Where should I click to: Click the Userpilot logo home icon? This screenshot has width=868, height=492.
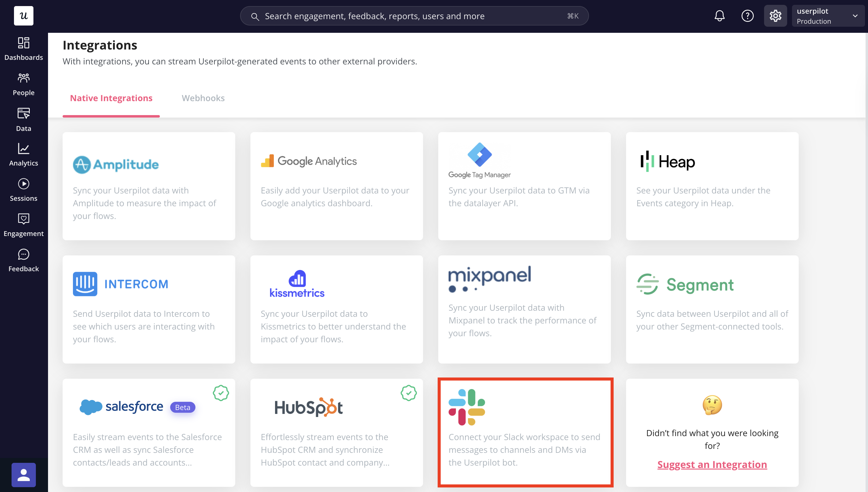pos(23,16)
